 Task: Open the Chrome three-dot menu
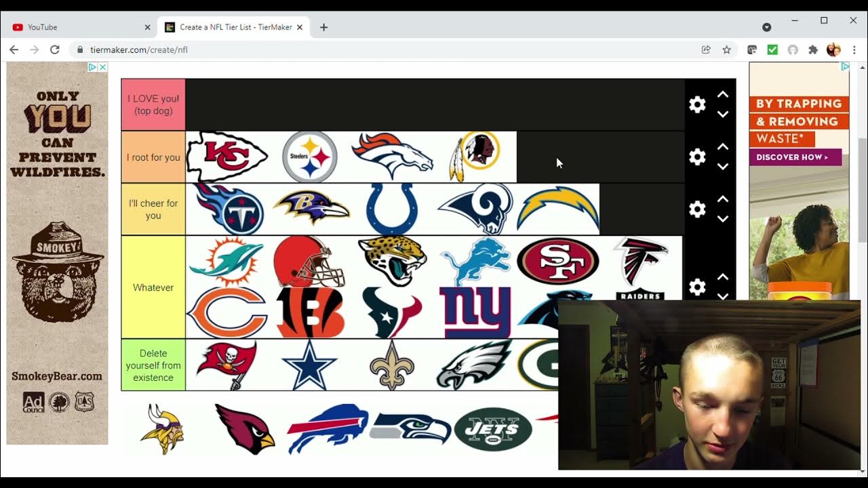854,49
